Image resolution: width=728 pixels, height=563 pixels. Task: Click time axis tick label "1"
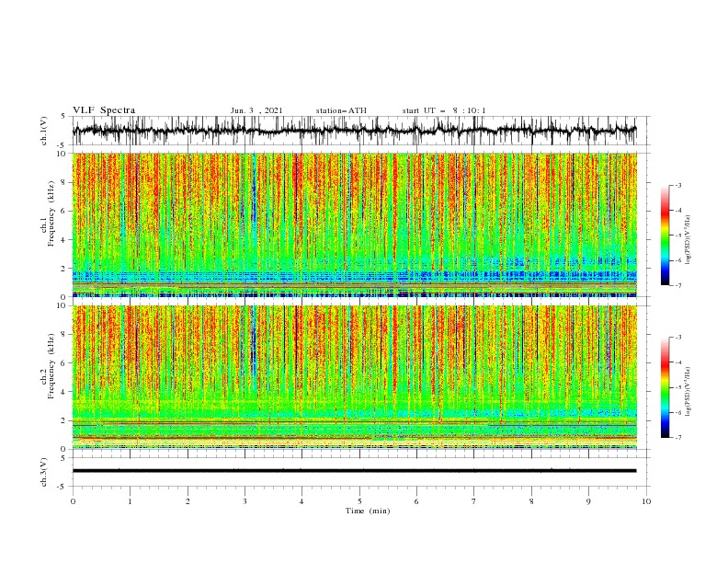pyautogui.click(x=130, y=501)
